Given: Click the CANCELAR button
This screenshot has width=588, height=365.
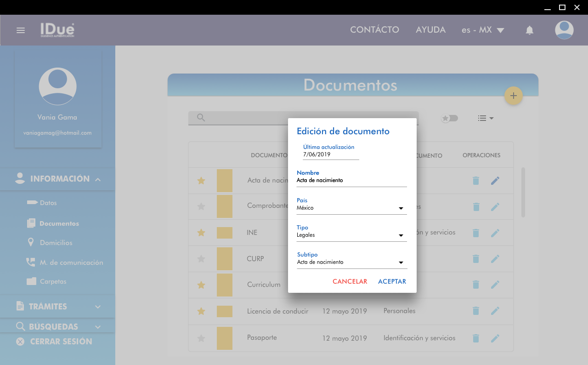Looking at the screenshot, I should click(x=350, y=281).
